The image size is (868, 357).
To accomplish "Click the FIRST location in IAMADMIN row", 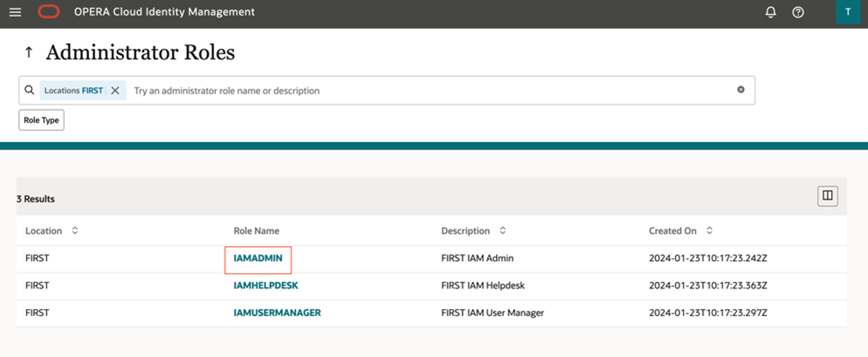I will tap(37, 258).
